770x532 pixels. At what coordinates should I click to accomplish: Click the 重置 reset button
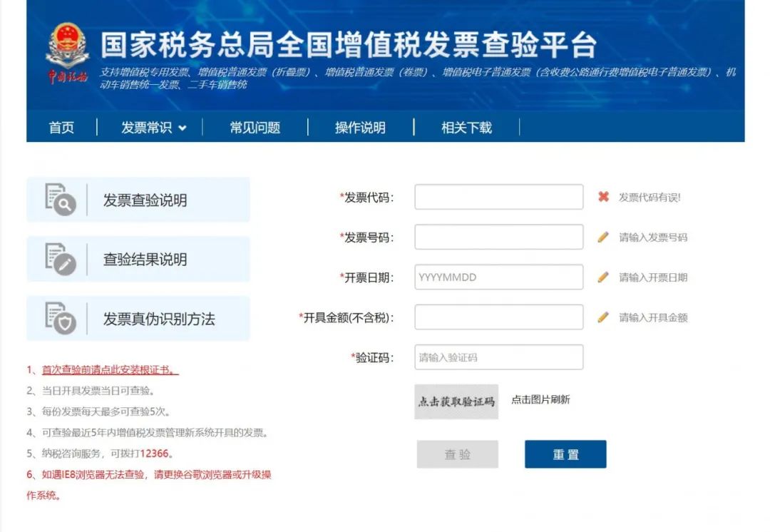coord(565,454)
